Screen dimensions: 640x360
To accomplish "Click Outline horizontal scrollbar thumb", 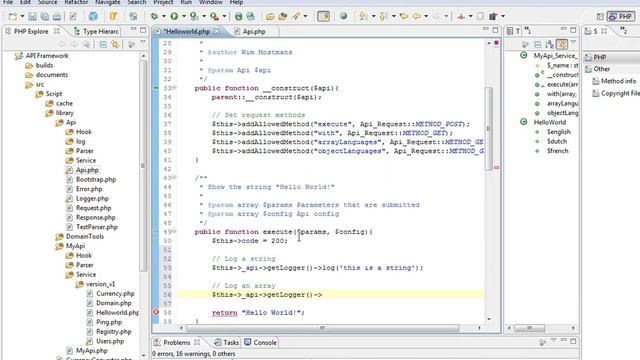I will [529, 328].
